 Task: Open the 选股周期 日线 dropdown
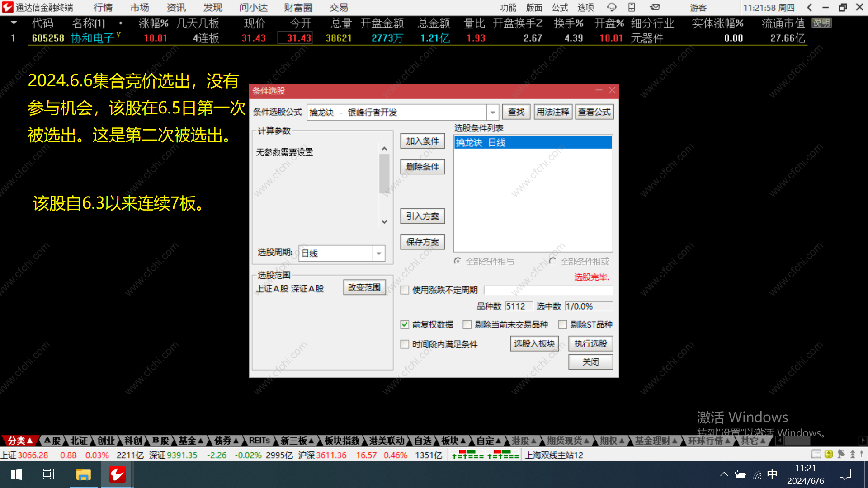click(379, 253)
